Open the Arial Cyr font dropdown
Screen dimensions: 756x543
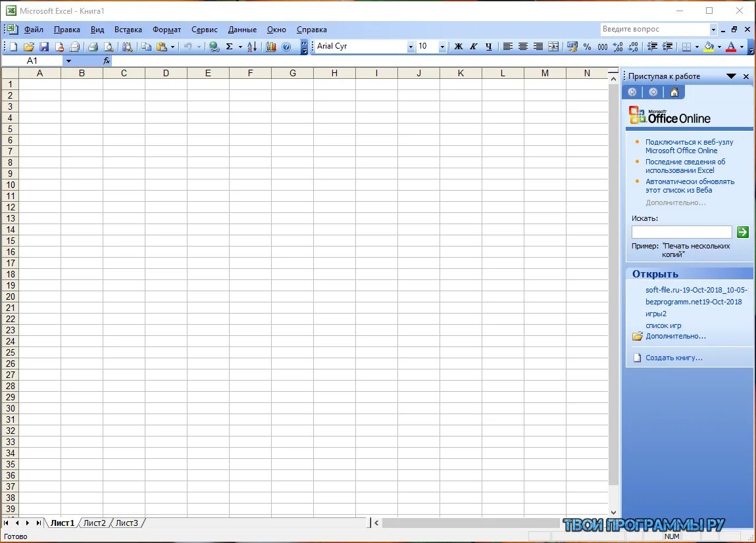point(411,47)
